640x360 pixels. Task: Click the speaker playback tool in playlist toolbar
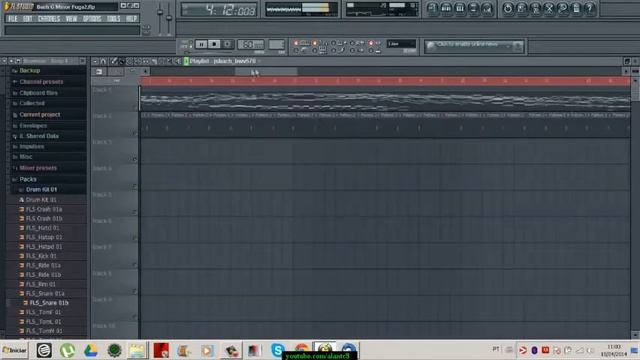coord(178,61)
